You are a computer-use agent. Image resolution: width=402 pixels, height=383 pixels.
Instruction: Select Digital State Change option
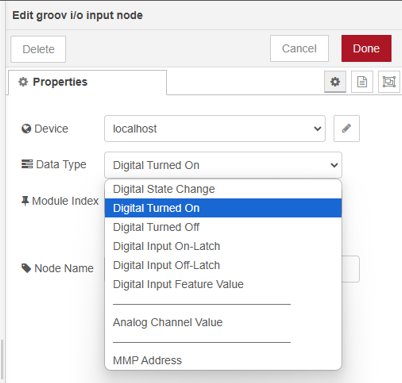[x=223, y=189]
